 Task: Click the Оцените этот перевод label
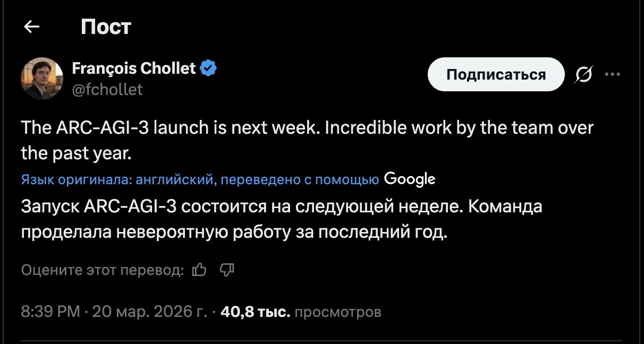pyautogui.click(x=103, y=271)
